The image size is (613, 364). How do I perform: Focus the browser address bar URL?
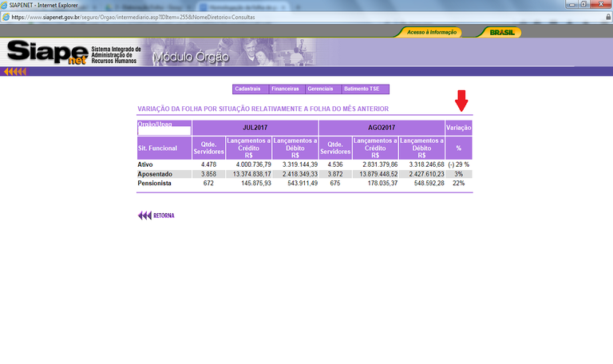(160, 16)
